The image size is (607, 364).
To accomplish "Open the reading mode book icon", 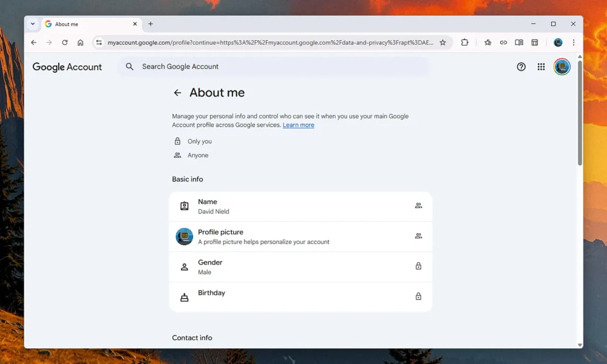I will (519, 42).
